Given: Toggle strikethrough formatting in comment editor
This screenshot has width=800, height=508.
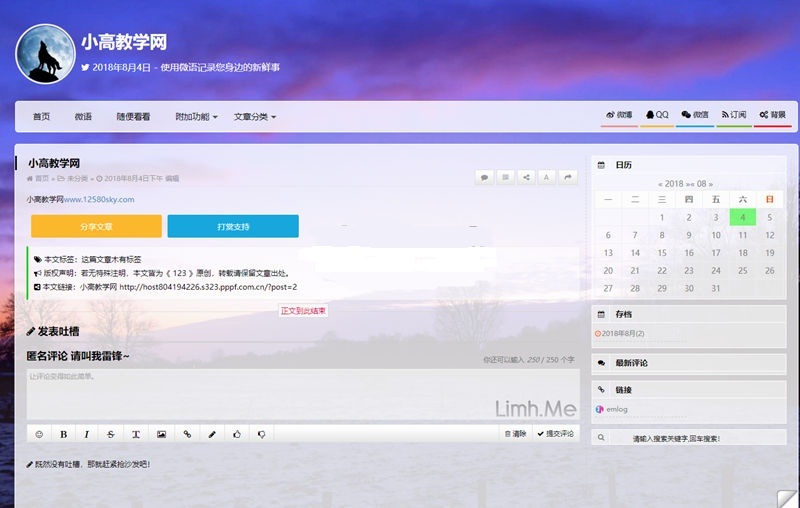Looking at the screenshot, I should 111,434.
